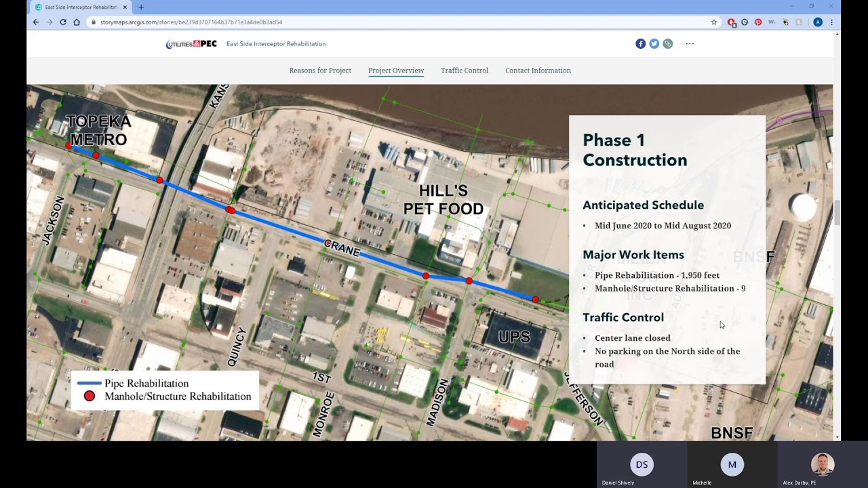
Task: Copy the story link with the chain icon
Action: click(x=668, y=43)
